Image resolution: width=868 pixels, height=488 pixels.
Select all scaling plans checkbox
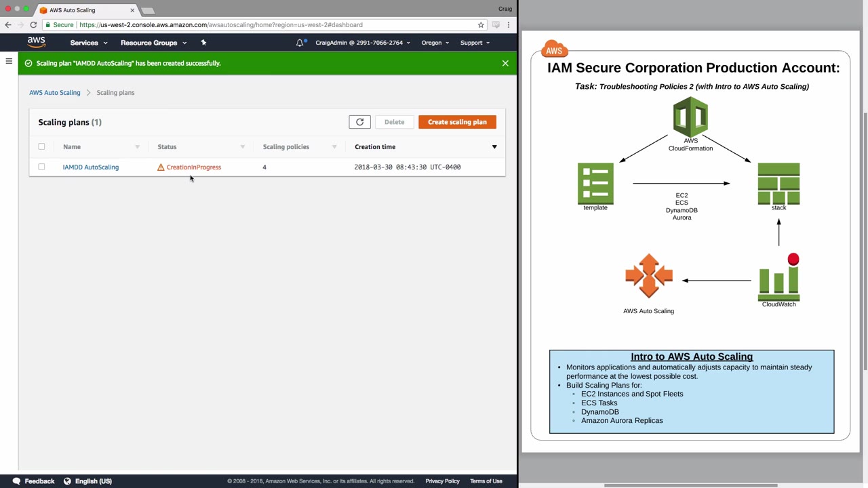point(41,146)
